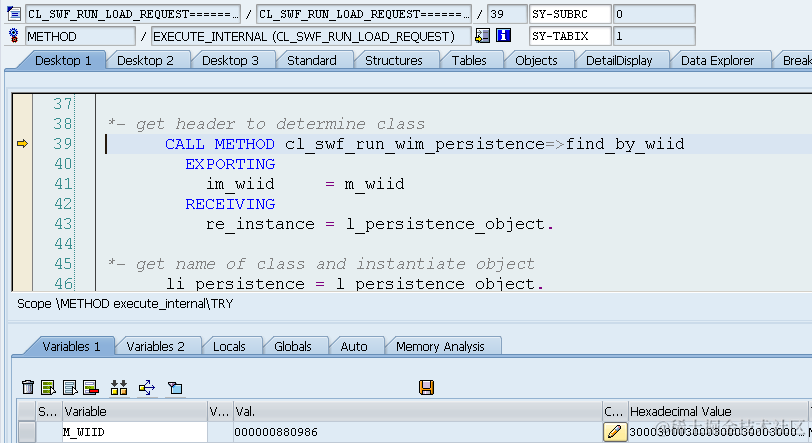The image size is (812, 443).
Task: Select the Auto tab
Action: coord(354,346)
